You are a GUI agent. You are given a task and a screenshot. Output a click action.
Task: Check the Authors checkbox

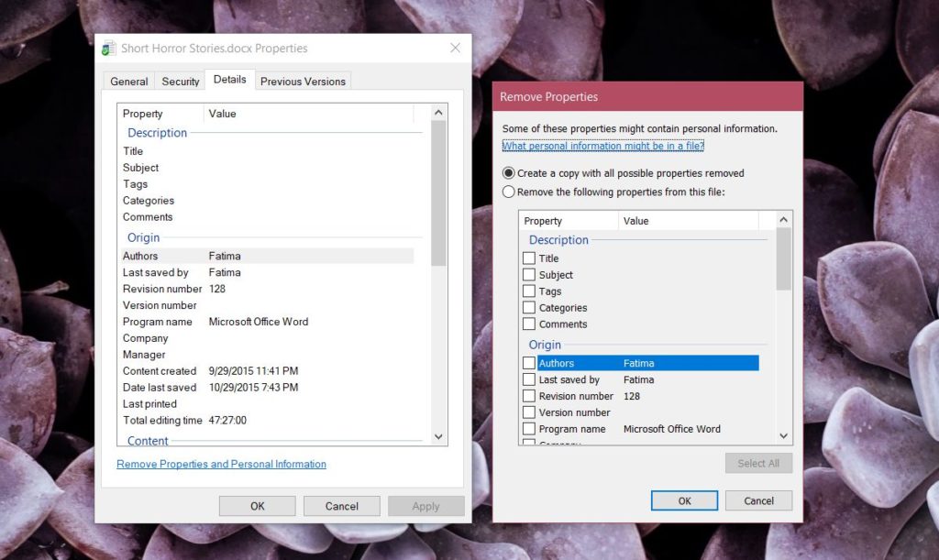pyautogui.click(x=529, y=363)
